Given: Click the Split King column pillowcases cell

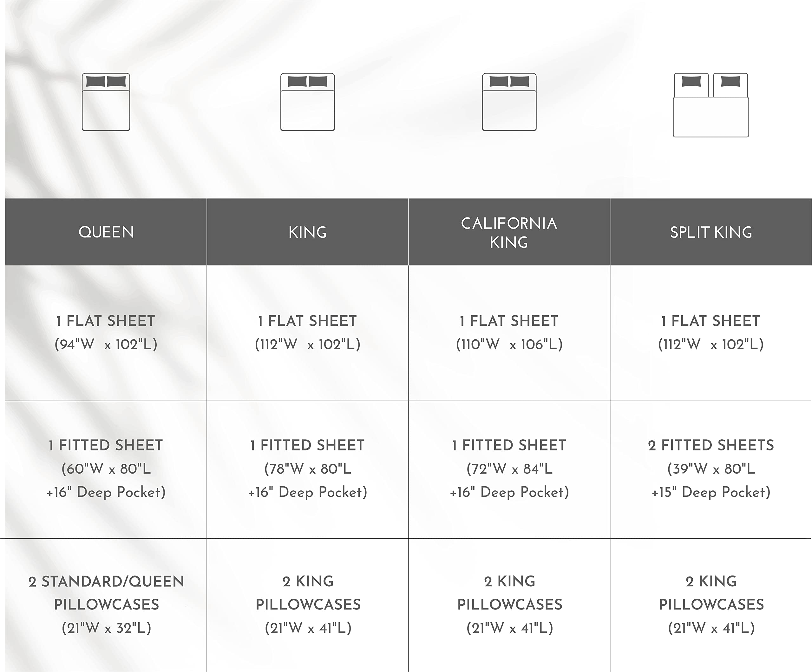Looking at the screenshot, I should point(711,604).
